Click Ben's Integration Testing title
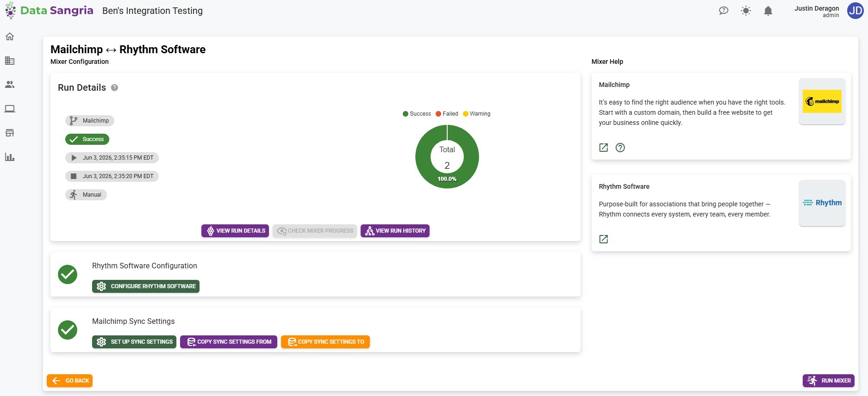Viewport: 868px width, 396px height. 152,11
